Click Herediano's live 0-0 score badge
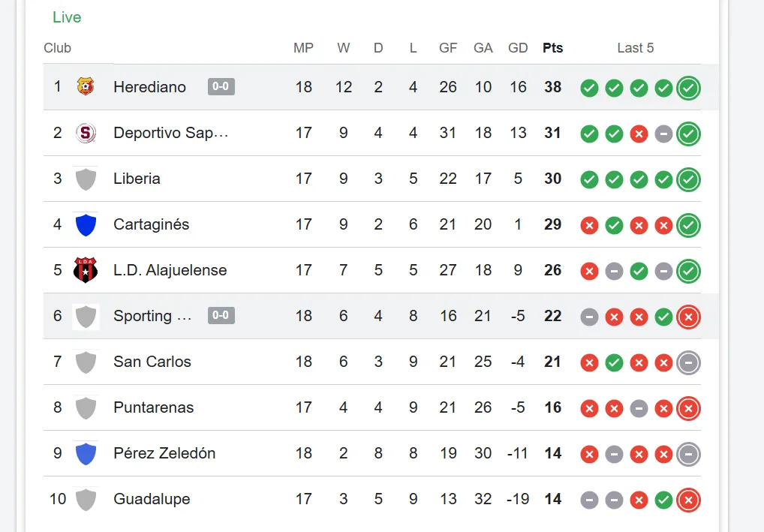The height and width of the screenshot is (532, 764). tap(221, 87)
